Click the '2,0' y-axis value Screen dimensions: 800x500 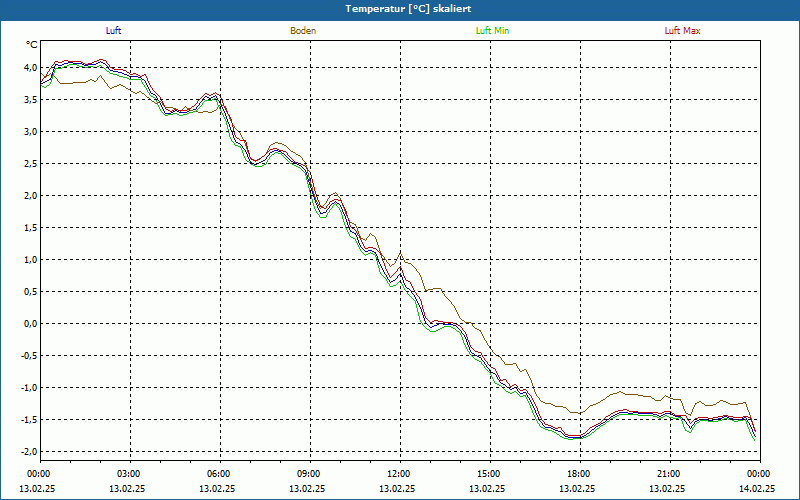(30, 196)
